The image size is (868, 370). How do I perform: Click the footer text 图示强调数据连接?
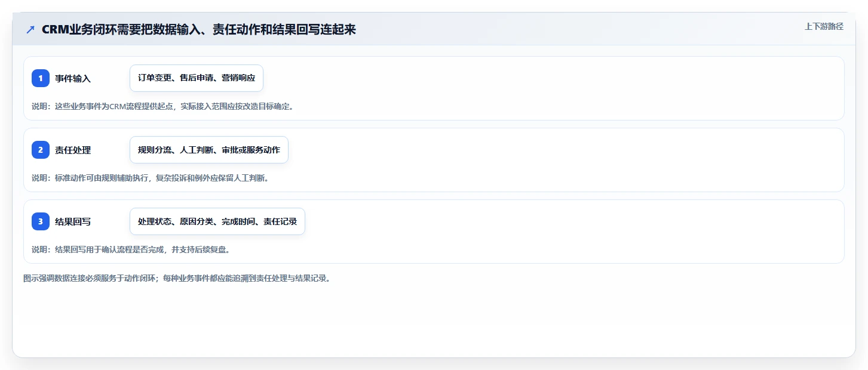177,278
